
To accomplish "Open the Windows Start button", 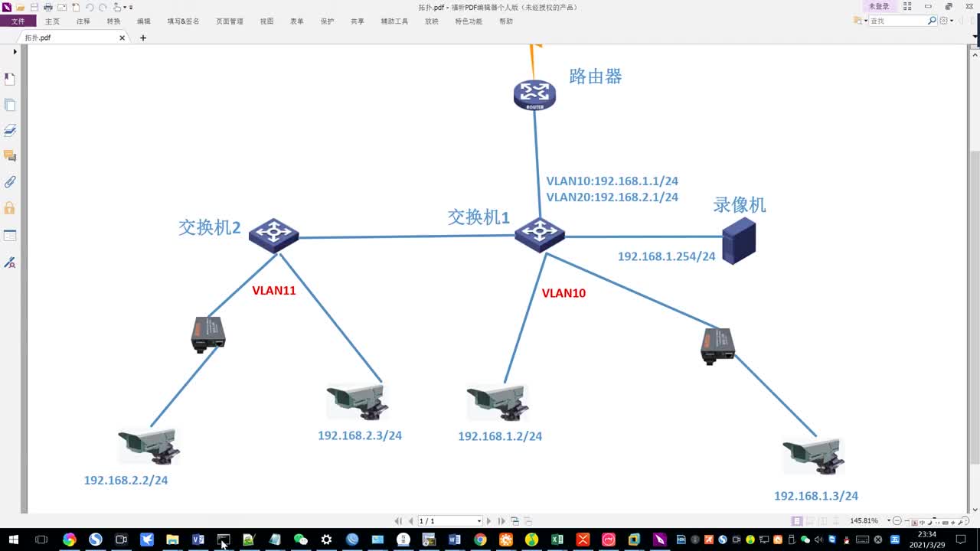I will [14, 540].
